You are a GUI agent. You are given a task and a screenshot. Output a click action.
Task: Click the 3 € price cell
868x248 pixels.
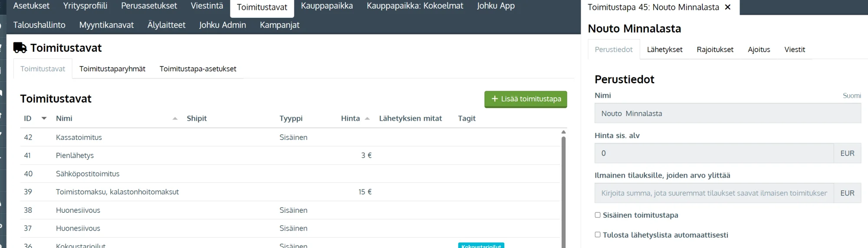[366, 155]
